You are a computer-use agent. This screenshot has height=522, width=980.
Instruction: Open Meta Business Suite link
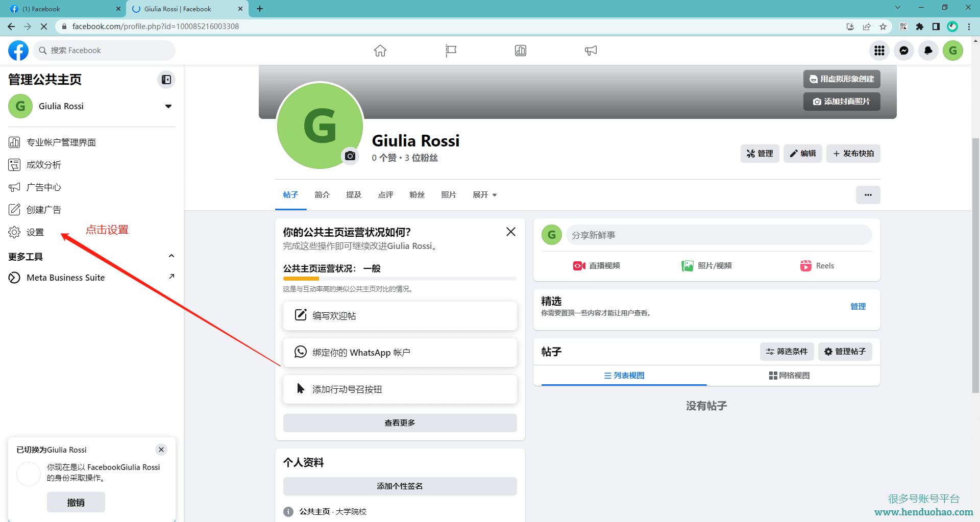[x=92, y=278]
